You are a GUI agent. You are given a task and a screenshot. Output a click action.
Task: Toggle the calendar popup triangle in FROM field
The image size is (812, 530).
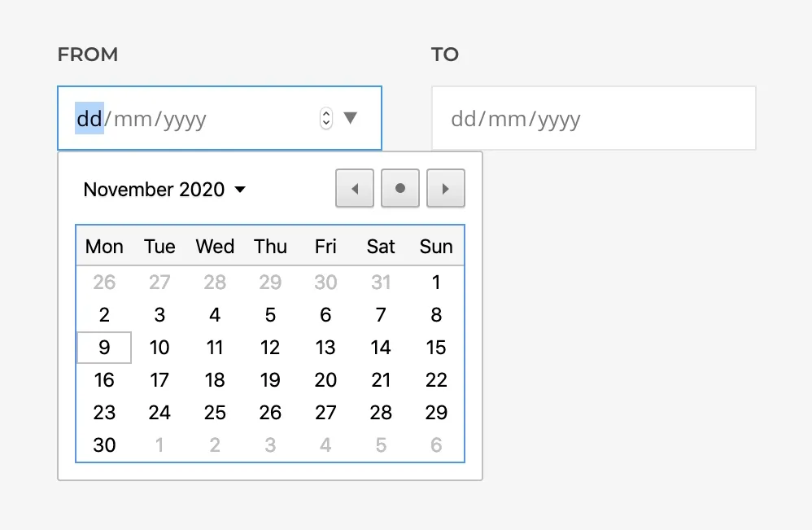pyautogui.click(x=351, y=117)
